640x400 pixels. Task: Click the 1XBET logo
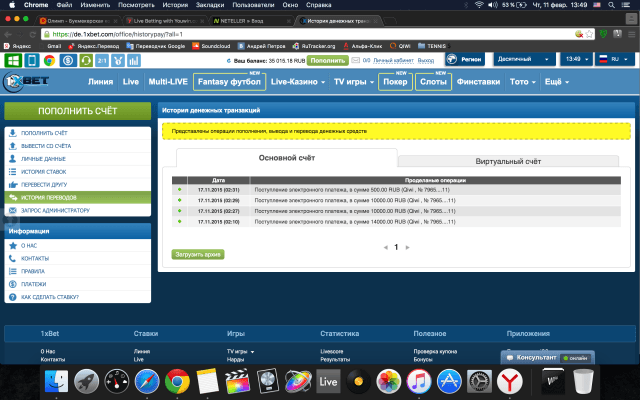pos(26,82)
